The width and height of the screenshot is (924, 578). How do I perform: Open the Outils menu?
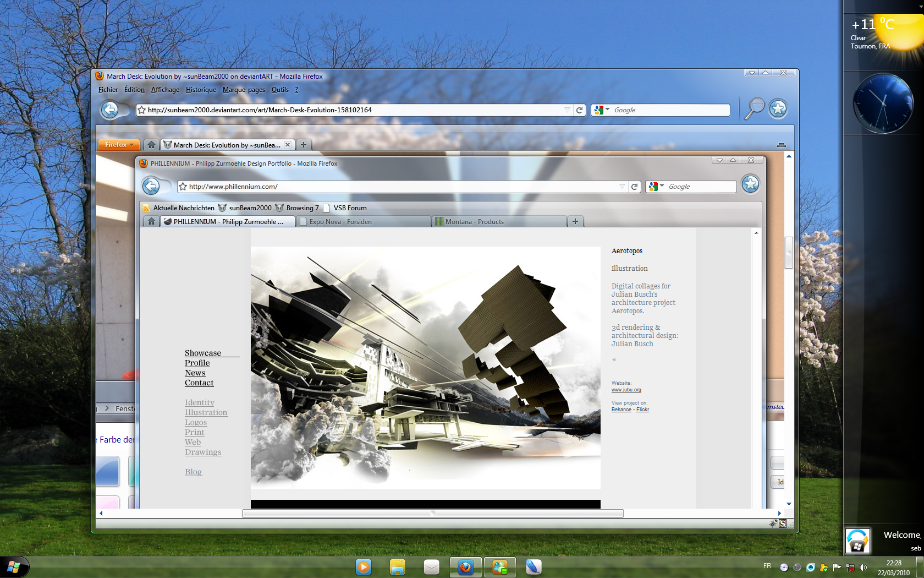(280, 90)
